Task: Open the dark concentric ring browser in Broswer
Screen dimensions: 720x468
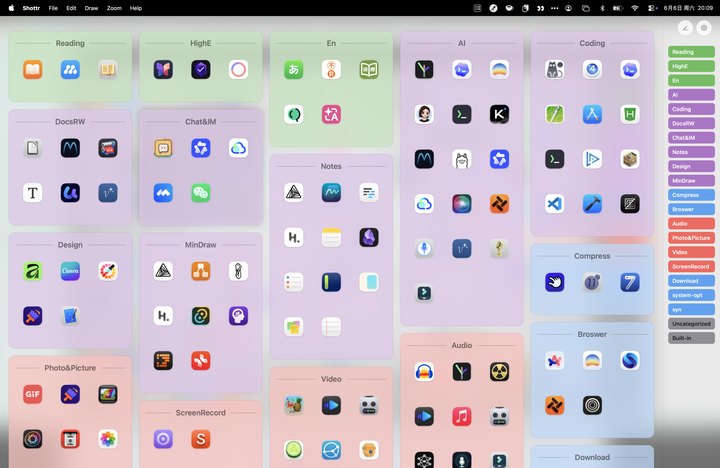Action: coord(592,406)
